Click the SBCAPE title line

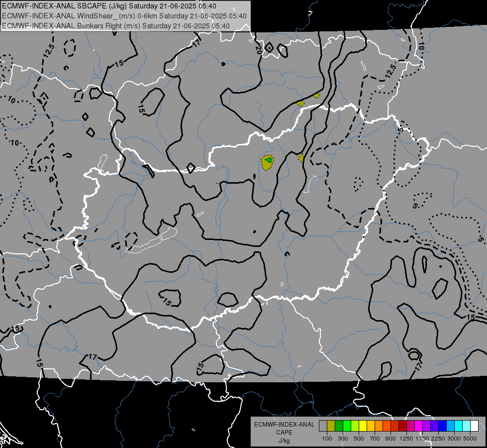109,6
